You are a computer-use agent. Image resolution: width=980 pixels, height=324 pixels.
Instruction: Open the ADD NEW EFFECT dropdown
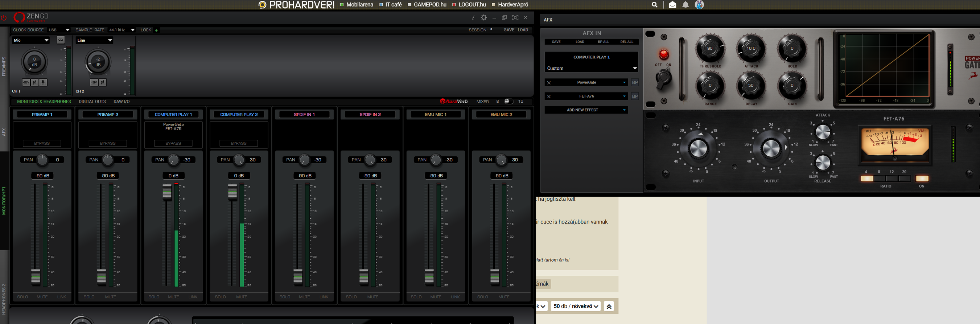(586, 110)
